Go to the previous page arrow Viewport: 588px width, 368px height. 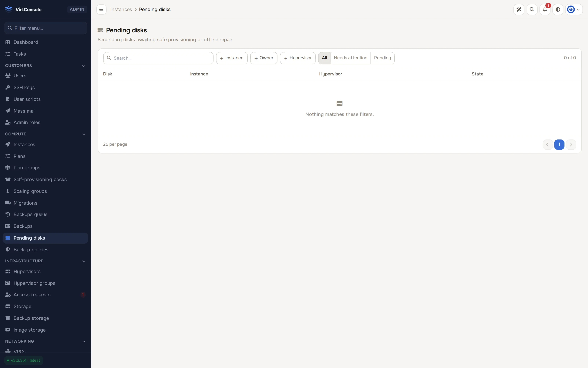click(x=548, y=145)
